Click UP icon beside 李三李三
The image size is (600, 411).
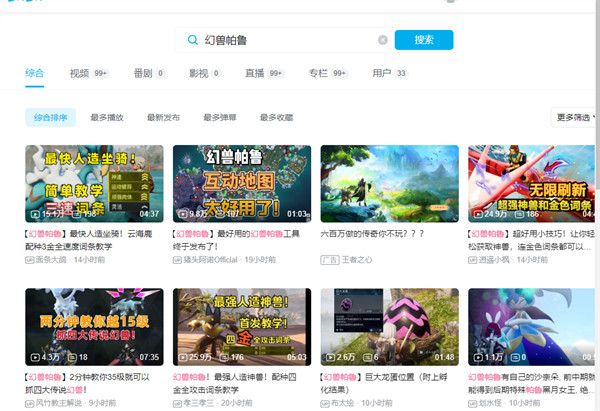[x=177, y=403]
